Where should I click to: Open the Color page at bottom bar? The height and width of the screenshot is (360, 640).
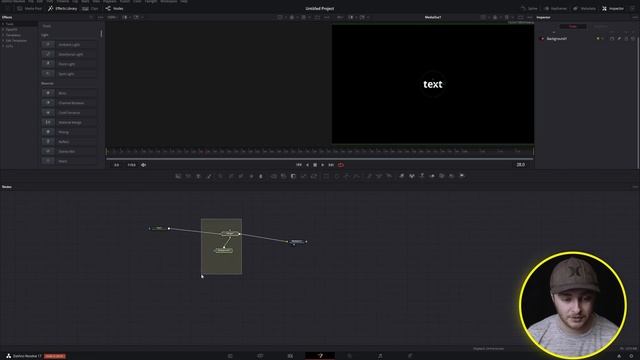(350, 356)
